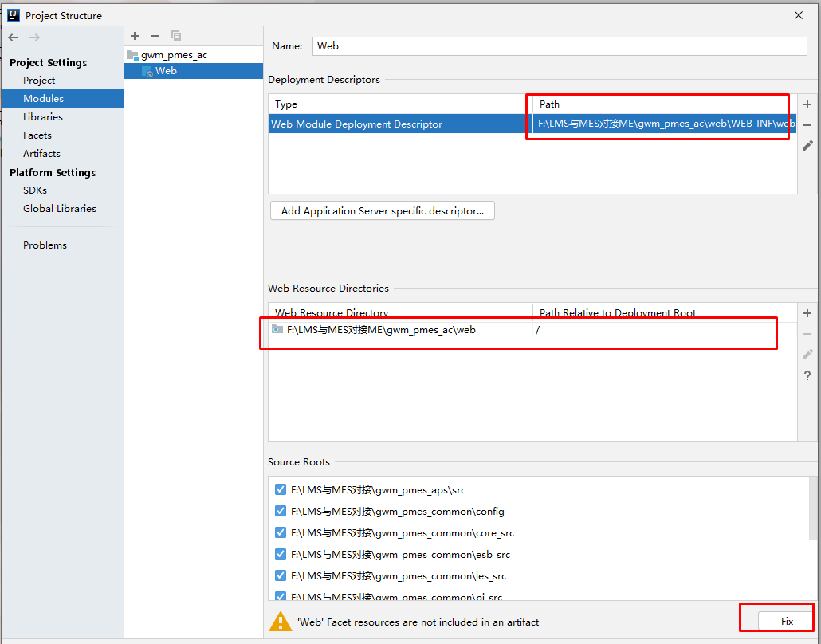
Task: Open the Project settings page
Action: point(39,80)
